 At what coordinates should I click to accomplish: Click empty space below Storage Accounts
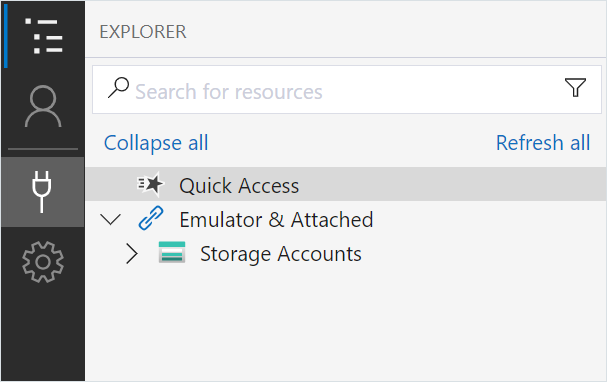coord(346,325)
